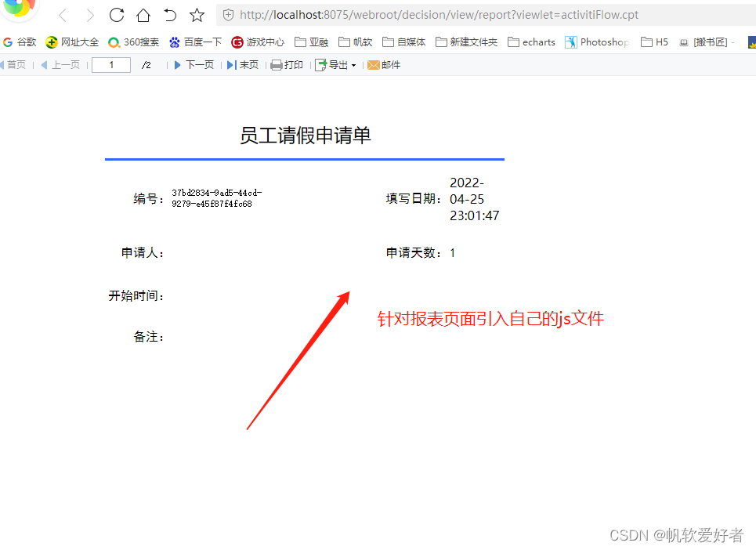
Task: Click the 申请人 label
Action: coord(143,252)
